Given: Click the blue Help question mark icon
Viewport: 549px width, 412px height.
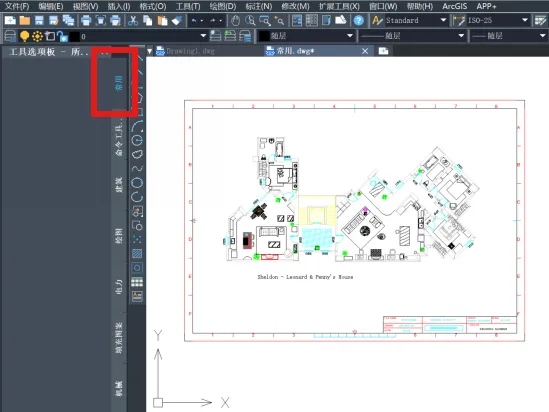Looking at the screenshot, I should point(359,21).
